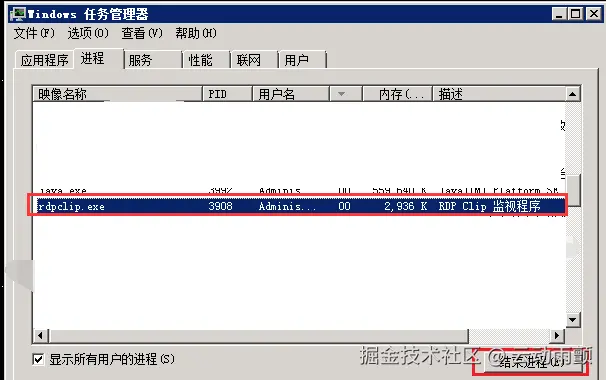
Task: Click the Task Manager title bar icon
Action: [17, 14]
